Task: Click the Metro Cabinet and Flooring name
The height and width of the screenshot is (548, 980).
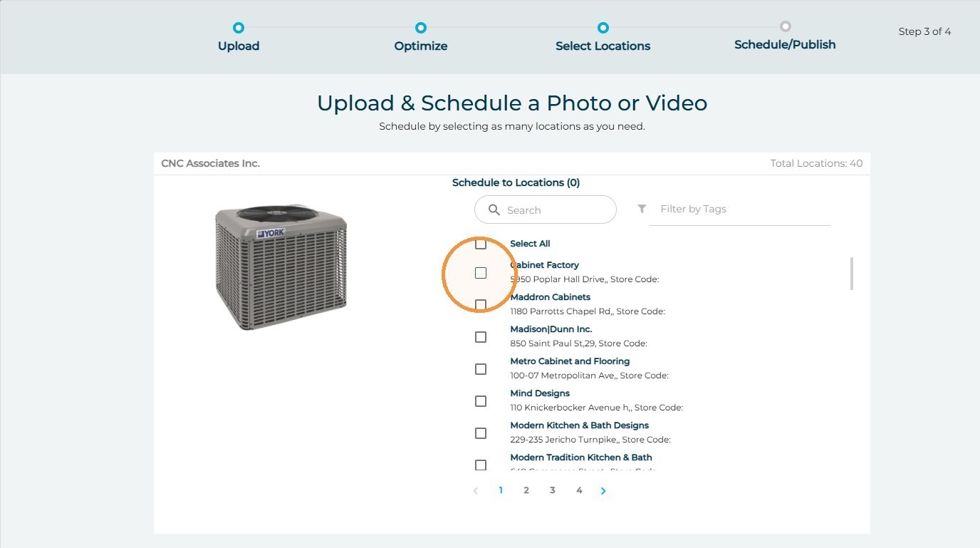Action: [570, 361]
